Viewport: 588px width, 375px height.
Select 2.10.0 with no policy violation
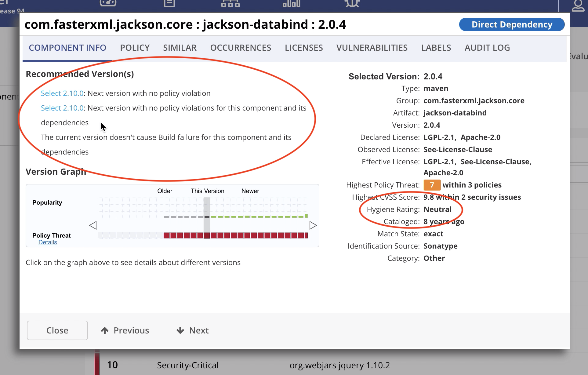(62, 93)
